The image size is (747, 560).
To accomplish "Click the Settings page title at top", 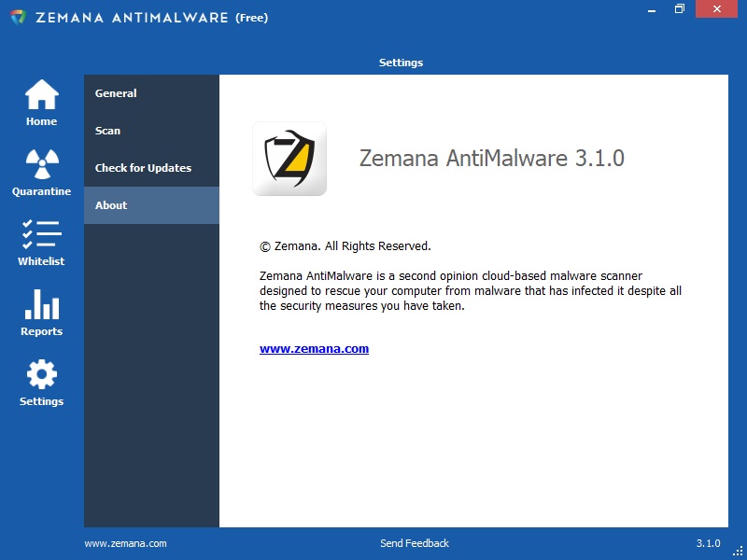I will [x=401, y=63].
